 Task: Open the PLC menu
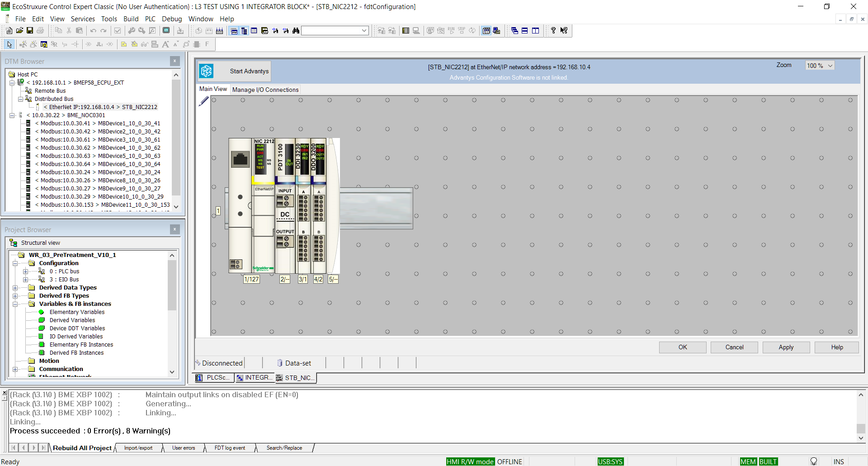click(x=150, y=19)
